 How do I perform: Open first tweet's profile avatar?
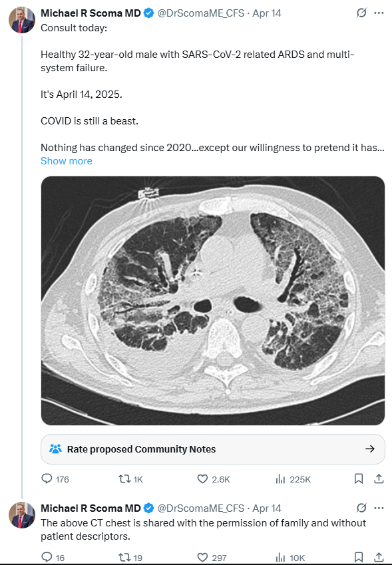[x=22, y=20]
